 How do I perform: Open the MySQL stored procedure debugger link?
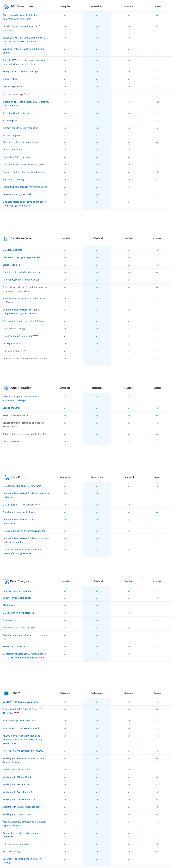(21, 71)
